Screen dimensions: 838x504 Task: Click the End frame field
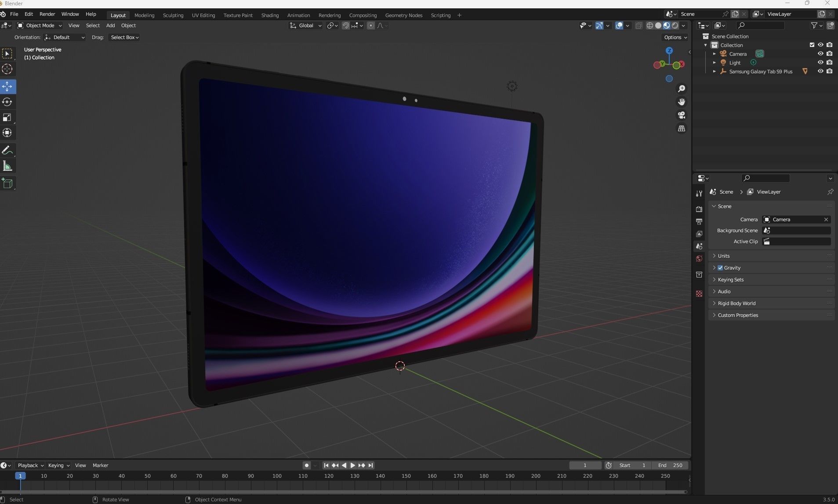670,465
